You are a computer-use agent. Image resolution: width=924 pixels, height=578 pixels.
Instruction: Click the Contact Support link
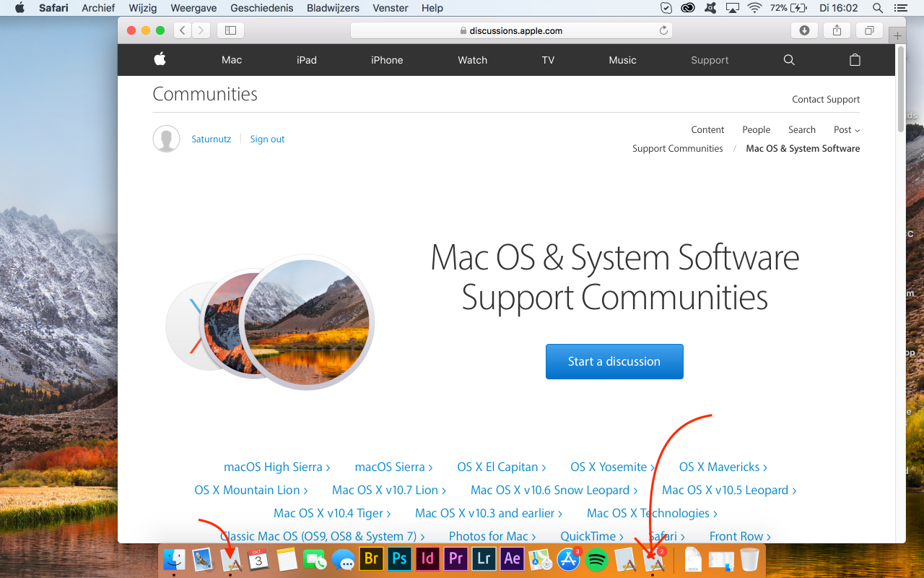coord(826,99)
